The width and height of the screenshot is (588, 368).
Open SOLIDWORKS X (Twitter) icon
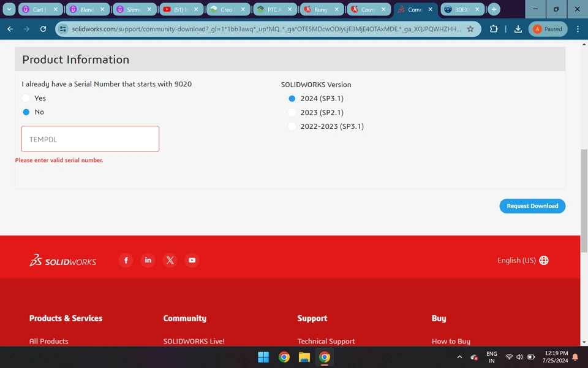tap(170, 260)
